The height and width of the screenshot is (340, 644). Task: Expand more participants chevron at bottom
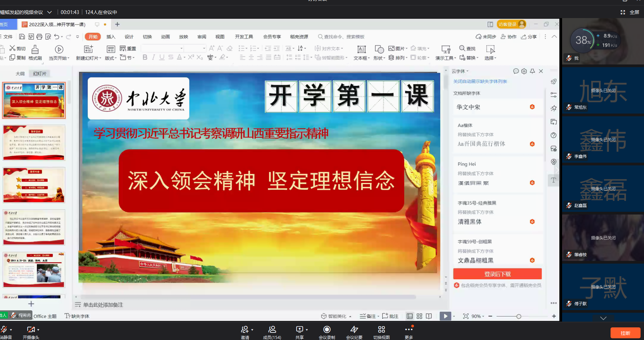pos(603,318)
